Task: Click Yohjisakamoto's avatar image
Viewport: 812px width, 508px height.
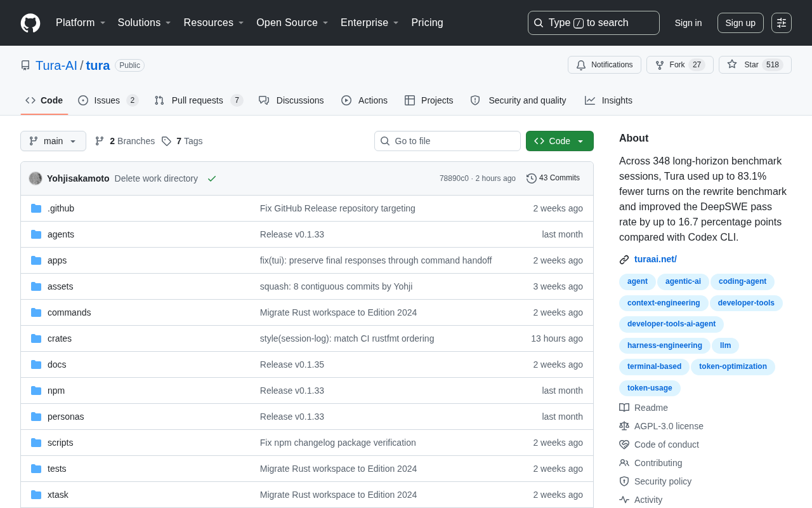Action: pos(36,178)
